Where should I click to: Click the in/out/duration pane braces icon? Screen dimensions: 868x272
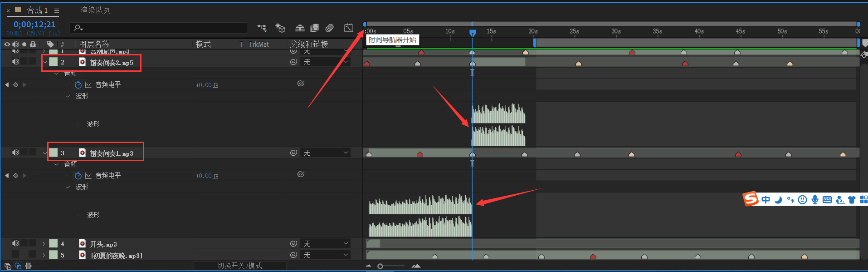29,266
